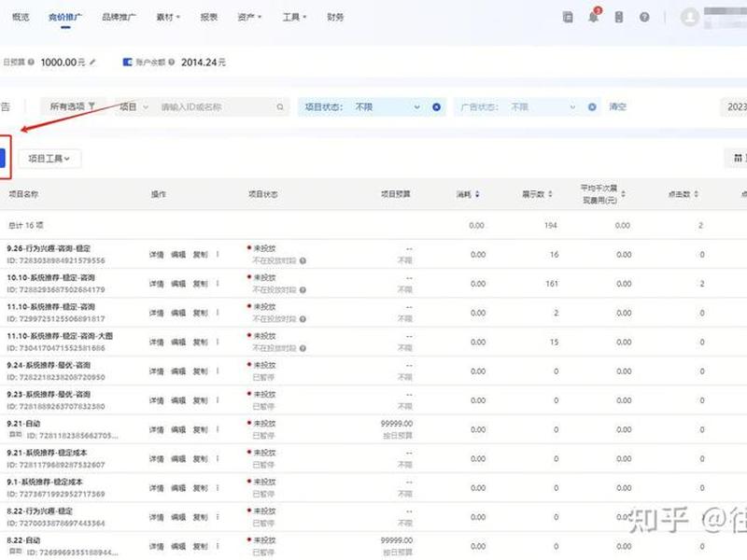Open the 2023 date range picker

pos(734,107)
